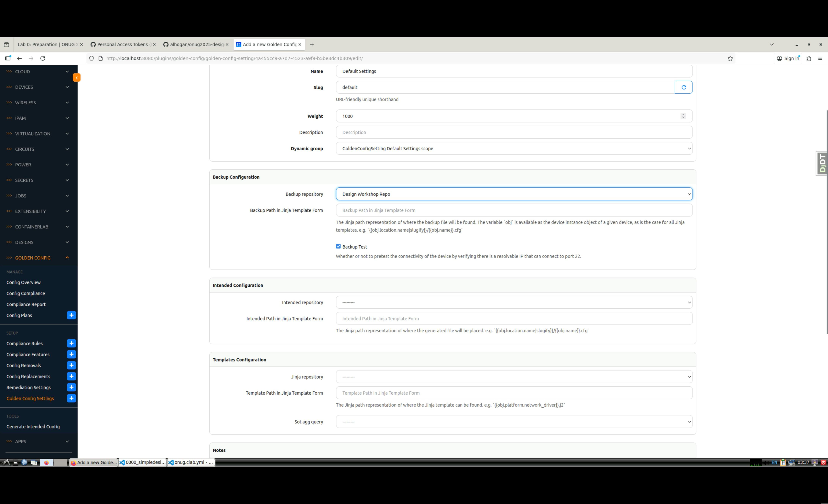Bookmark this page with star icon
The image size is (828, 504).
730,58
